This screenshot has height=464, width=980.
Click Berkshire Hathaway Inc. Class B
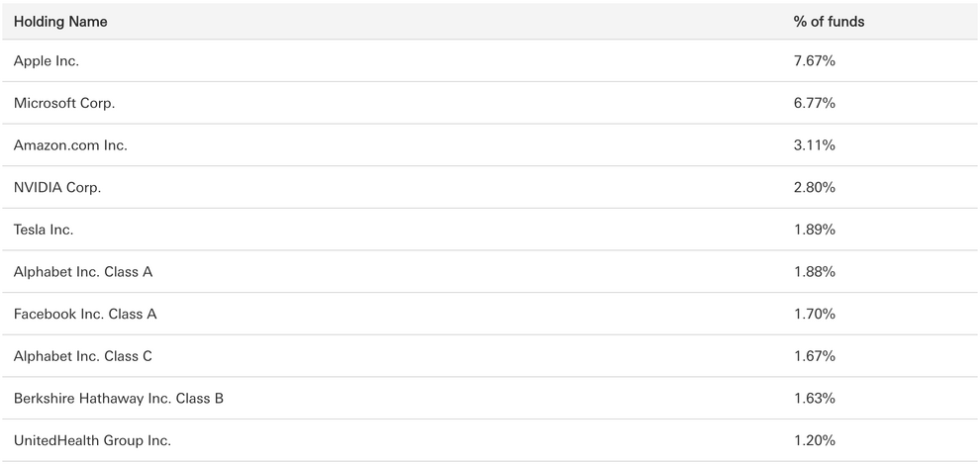coord(119,399)
